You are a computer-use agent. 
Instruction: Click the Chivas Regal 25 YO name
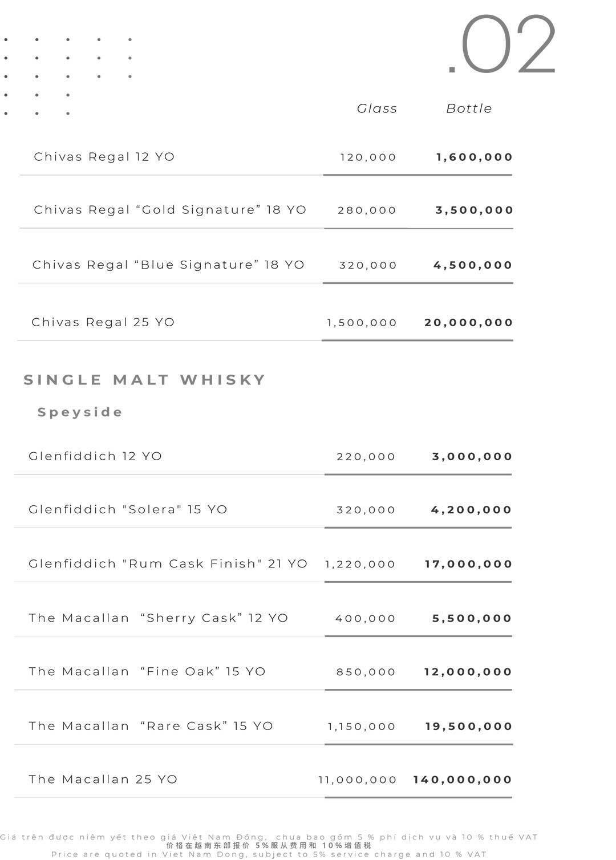click(x=103, y=322)
